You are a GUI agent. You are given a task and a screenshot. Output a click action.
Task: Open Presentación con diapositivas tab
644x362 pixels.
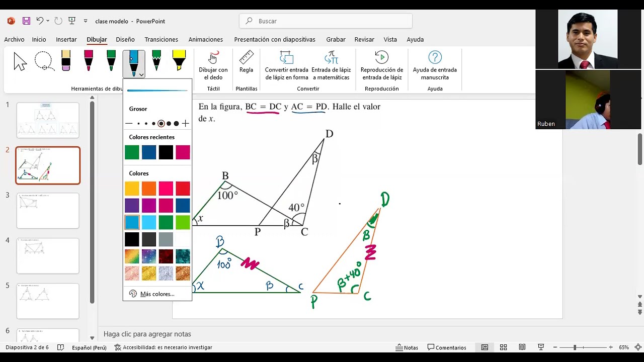tap(275, 39)
